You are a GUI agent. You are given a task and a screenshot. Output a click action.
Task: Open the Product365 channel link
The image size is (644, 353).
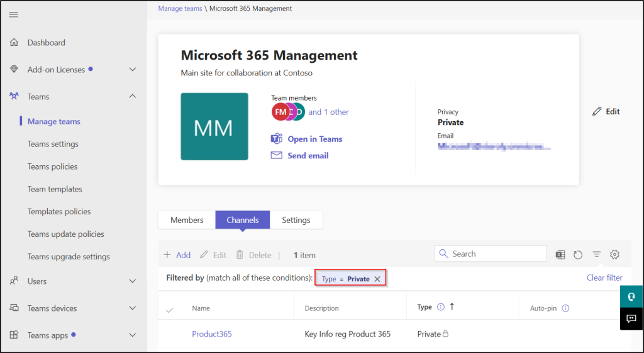pos(212,334)
